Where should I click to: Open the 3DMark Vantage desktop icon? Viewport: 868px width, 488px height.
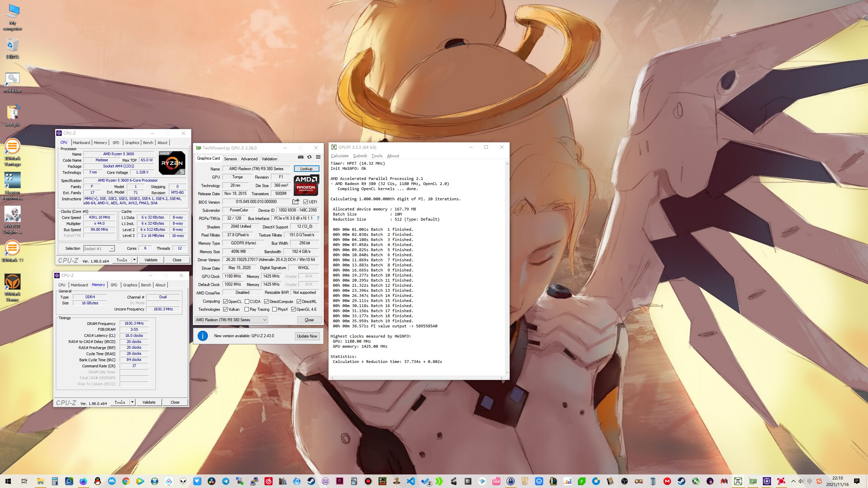pos(13,152)
